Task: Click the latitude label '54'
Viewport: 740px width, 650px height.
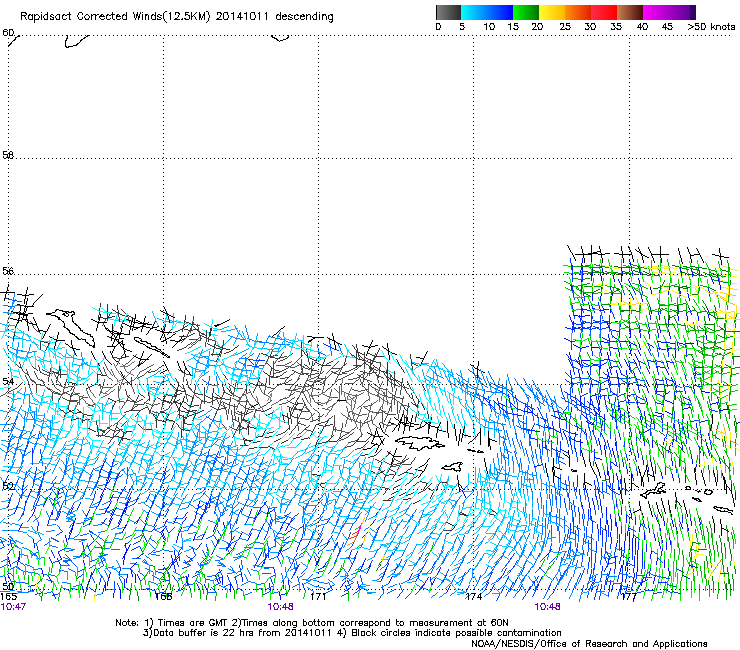Action: point(8,381)
